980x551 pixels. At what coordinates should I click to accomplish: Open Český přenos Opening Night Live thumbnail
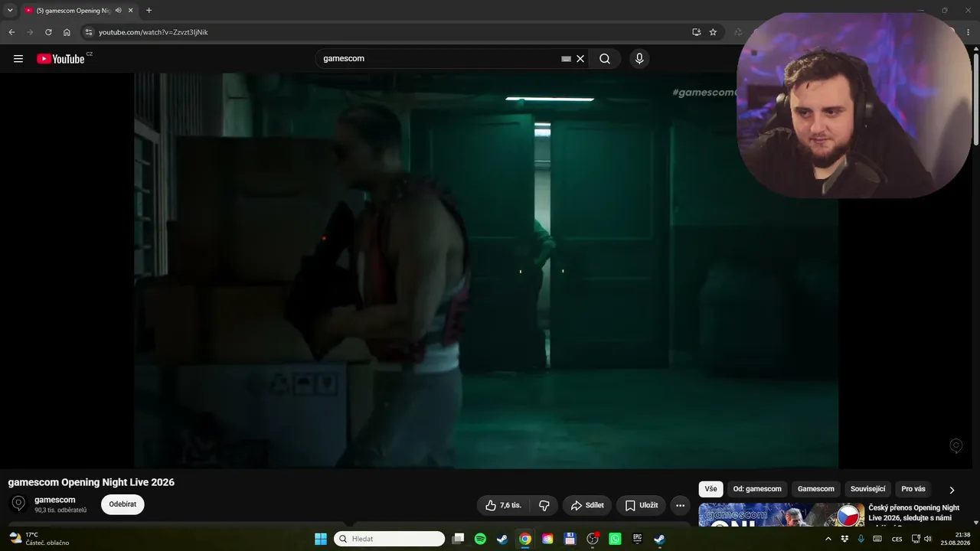click(x=781, y=515)
